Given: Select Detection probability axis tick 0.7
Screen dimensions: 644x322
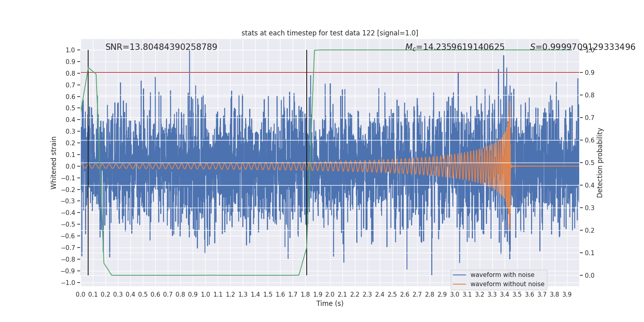Looking at the screenshot, I should pos(590,118).
